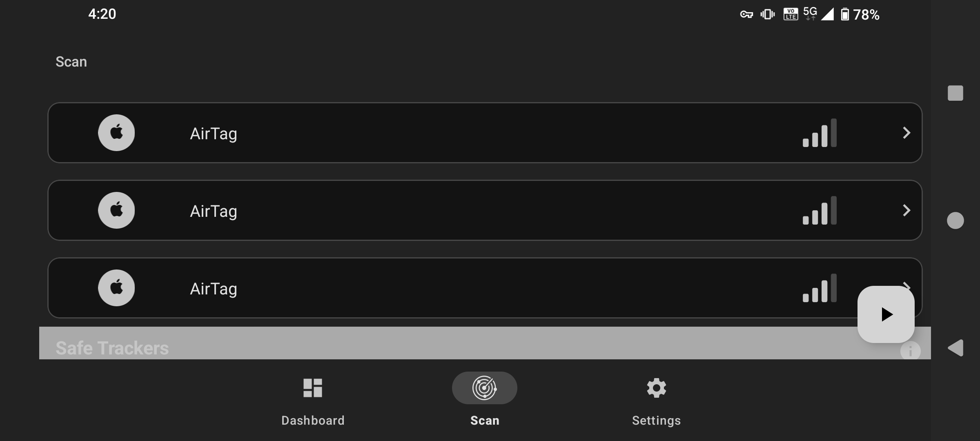Check signal strength bars of first AirTag
Screen dimensions: 980x441
[820, 133]
